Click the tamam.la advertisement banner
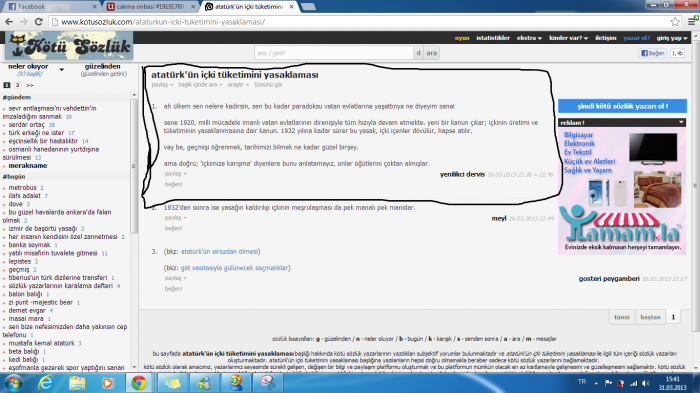 click(622, 191)
